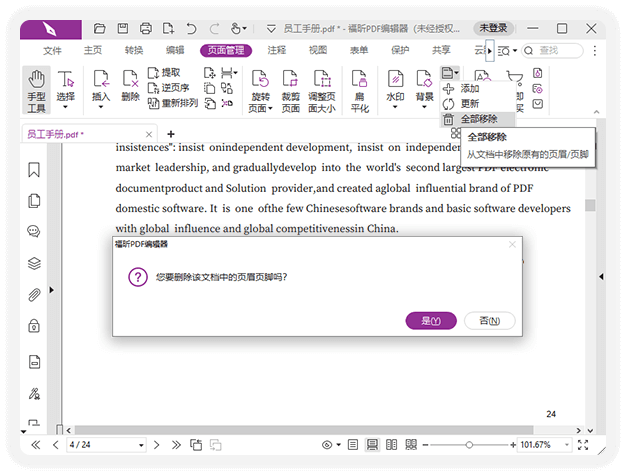The height and width of the screenshot is (475, 626).
Task: Click the zoom out minus button
Action: [425, 445]
